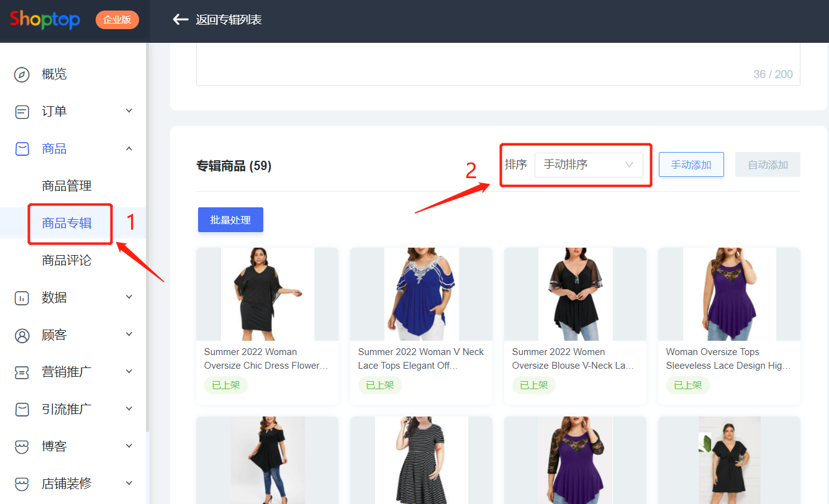
Task: Click title 'Summer 2022 Woman Oversize Chic Dress'
Action: (266, 359)
